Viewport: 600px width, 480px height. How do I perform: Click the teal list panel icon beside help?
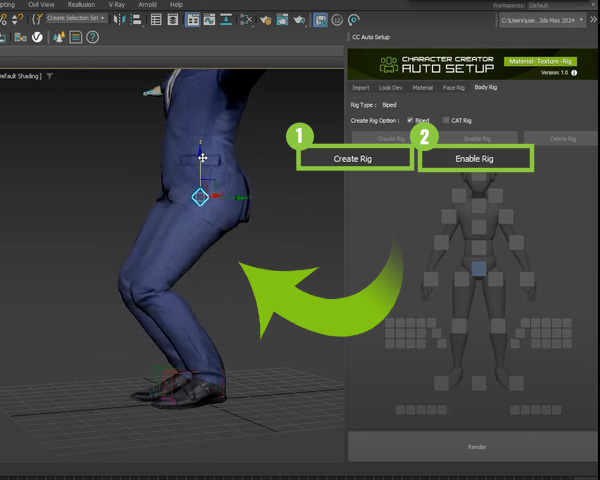76,37
